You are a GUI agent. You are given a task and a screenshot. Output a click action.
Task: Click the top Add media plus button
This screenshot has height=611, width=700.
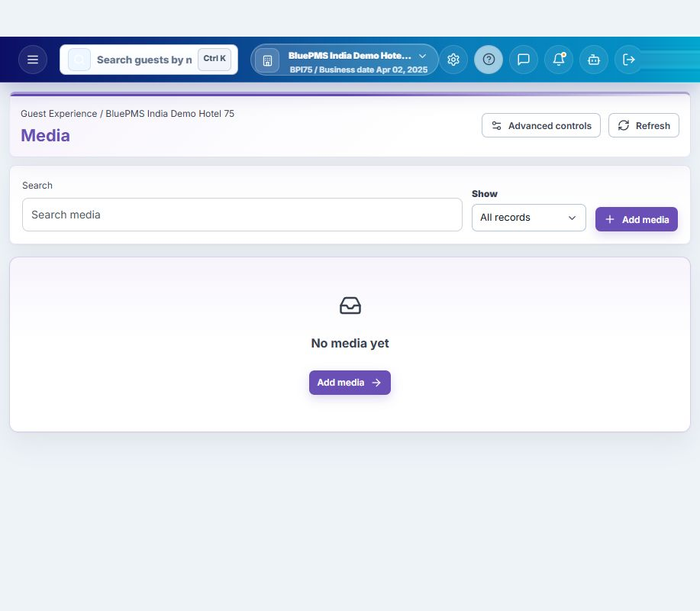(636, 219)
